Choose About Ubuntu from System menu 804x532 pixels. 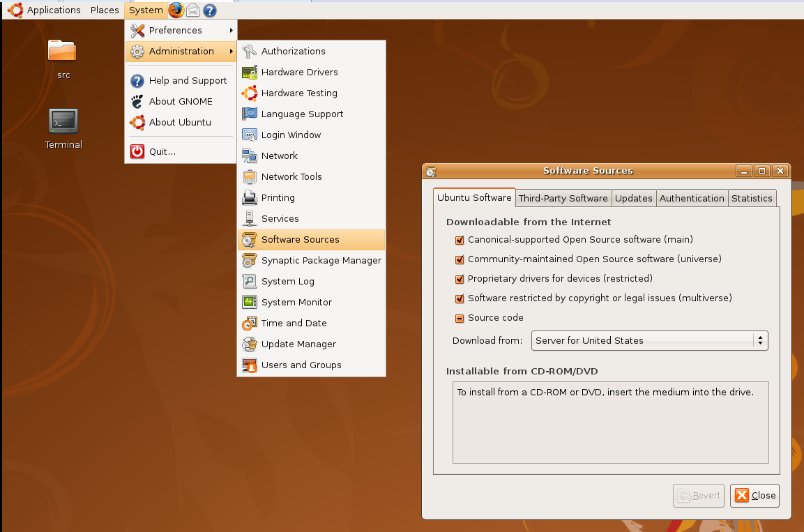(x=181, y=123)
